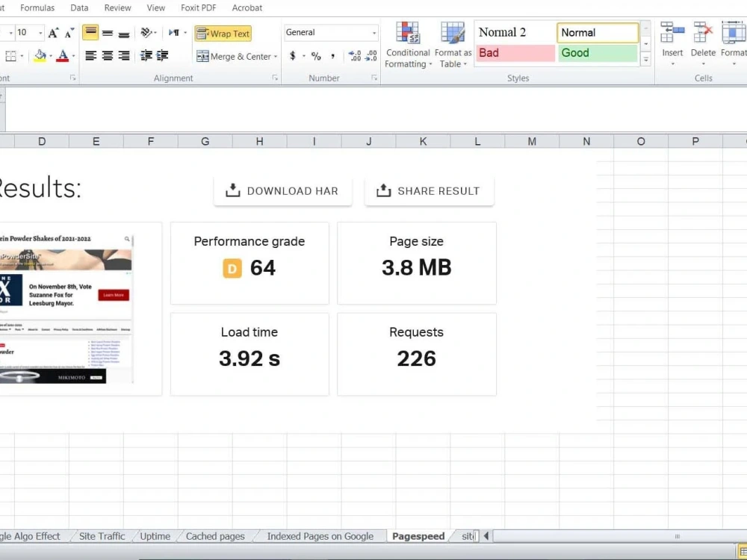
Task: Apply the Normal 2 cell style
Action: pyautogui.click(x=515, y=32)
